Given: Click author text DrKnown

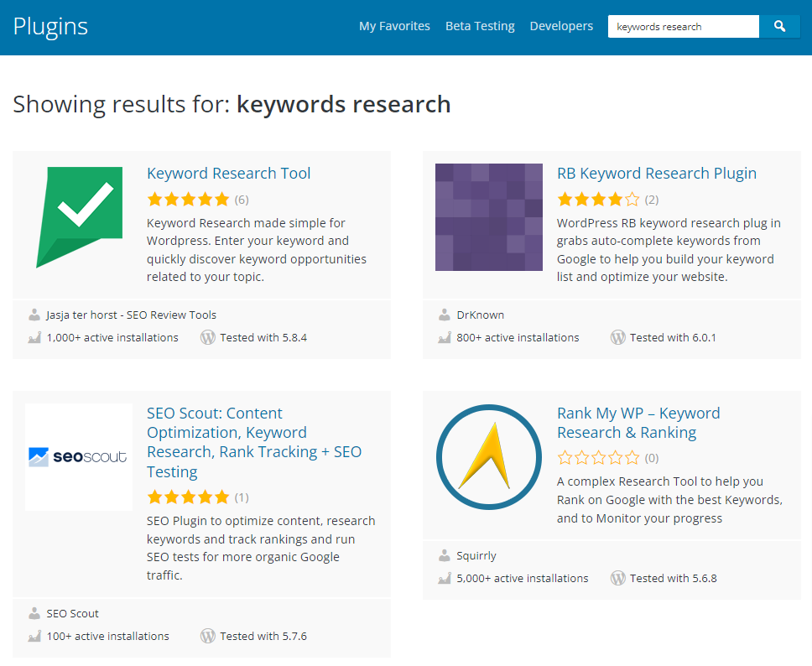Looking at the screenshot, I should pyautogui.click(x=480, y=315).
